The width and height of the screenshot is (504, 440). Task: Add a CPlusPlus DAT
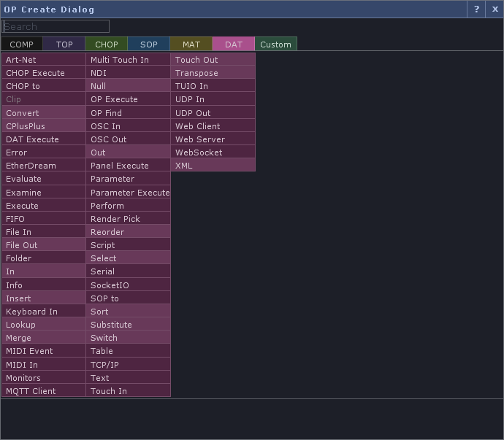[x=44, y=126]
